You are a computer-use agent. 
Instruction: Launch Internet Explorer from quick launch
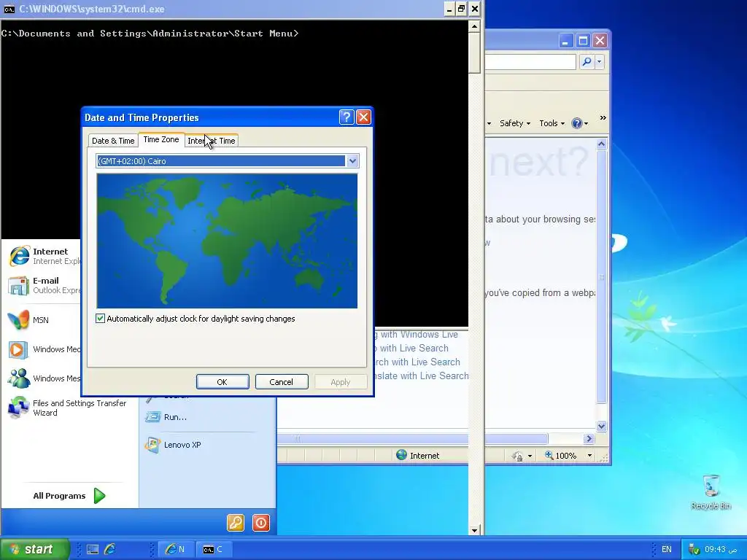pyautogui.click(x=110, y=550)
